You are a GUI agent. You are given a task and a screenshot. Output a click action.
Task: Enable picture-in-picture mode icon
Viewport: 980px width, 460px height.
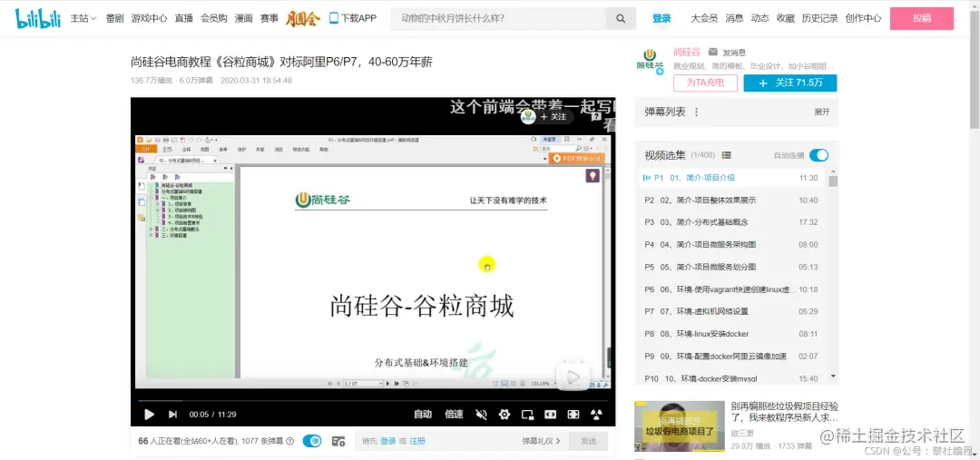[527, 414]
